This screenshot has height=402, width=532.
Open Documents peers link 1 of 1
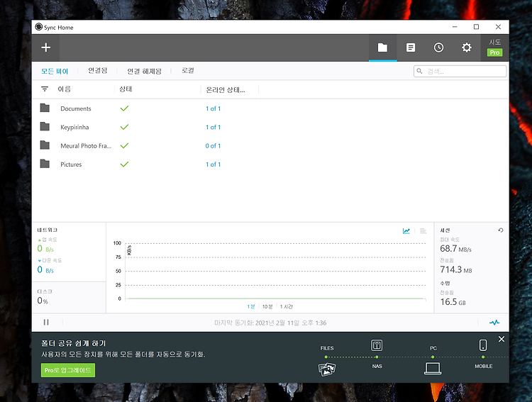(213, 108)
